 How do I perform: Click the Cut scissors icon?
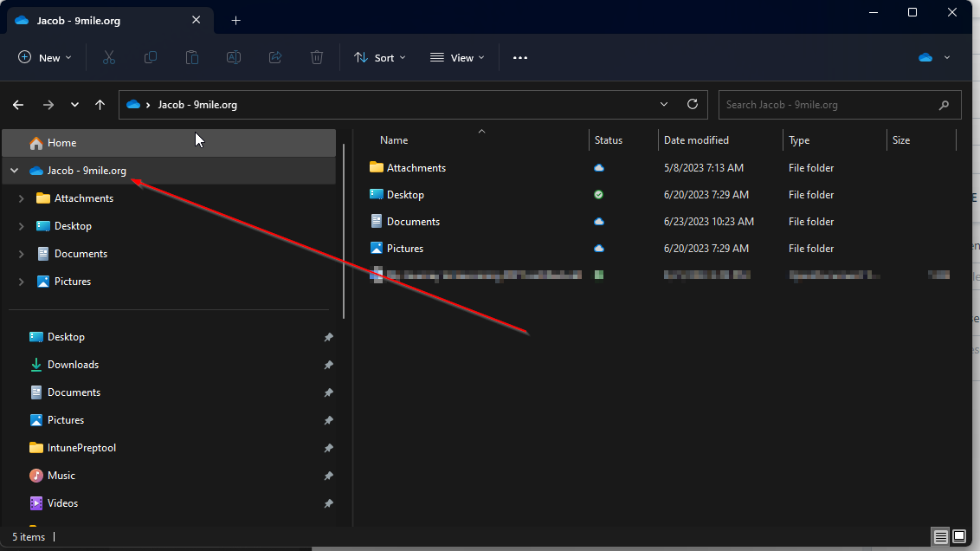point(109,57)
